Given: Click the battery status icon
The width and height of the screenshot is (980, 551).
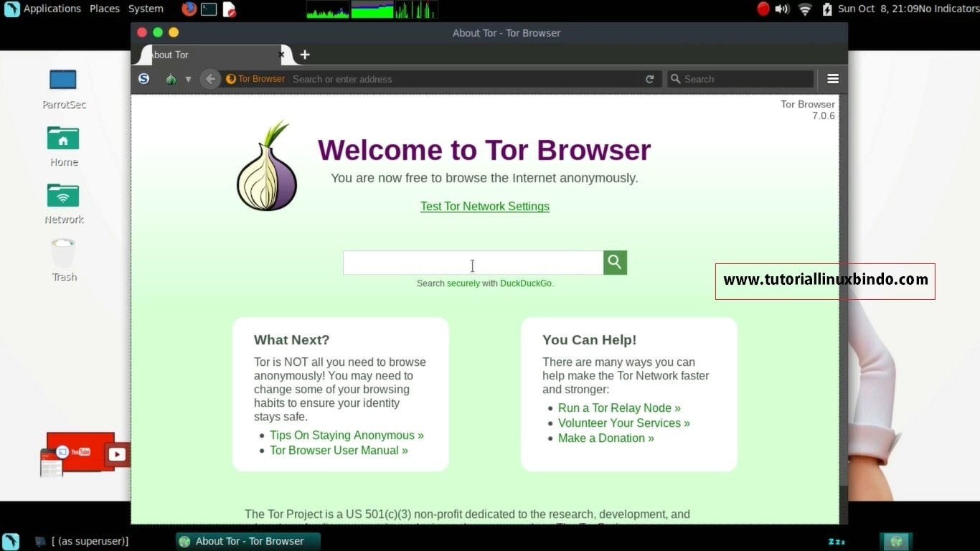Looking at the screenshot, I should point(827,9).
